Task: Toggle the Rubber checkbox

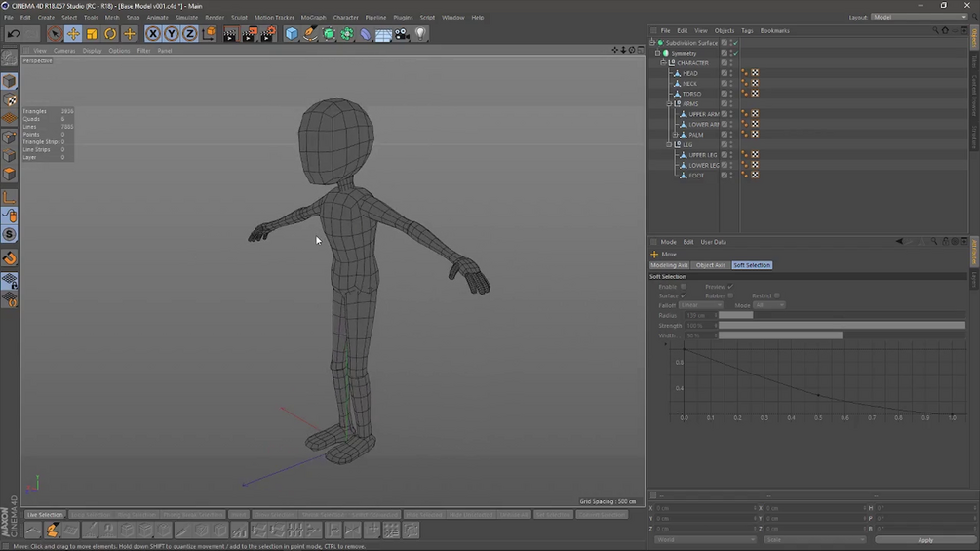Action: click(x=730, y=295)
